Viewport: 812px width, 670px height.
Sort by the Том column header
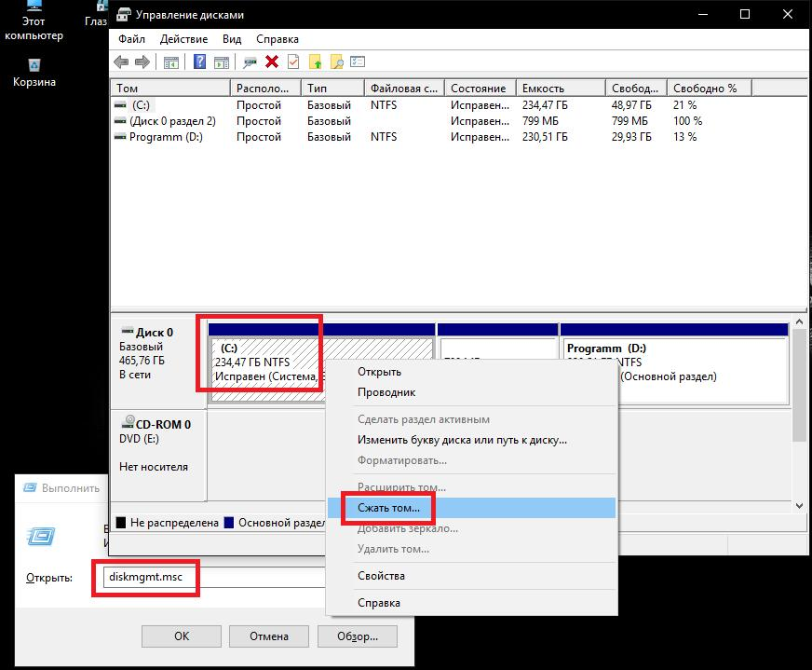point(170,89)
